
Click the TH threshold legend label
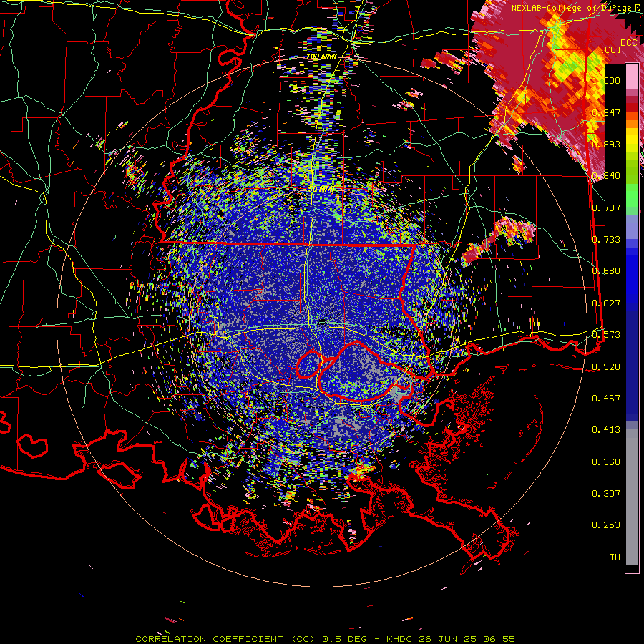(x=615, y=557)
